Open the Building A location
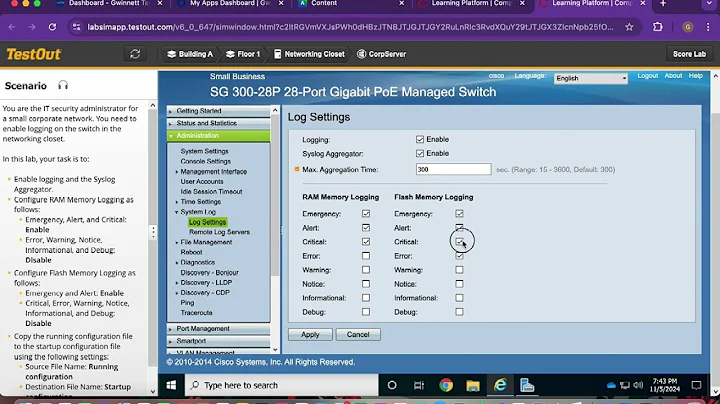The width and height of the screenshot is (720, 404). 190,54
